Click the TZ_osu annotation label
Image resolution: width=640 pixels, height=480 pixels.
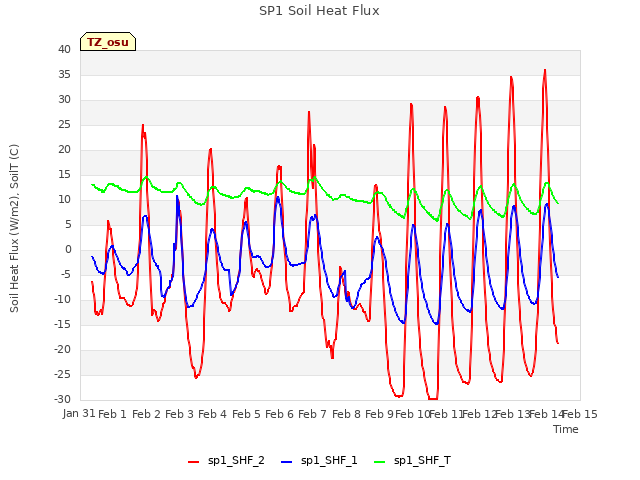click(108, 42)
